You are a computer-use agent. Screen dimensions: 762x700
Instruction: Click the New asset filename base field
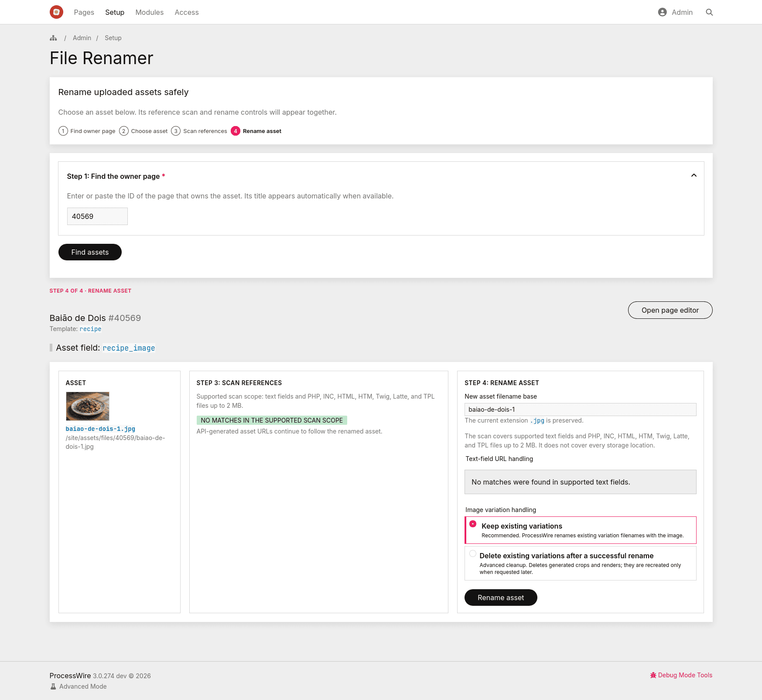click(x=580, y=410)
